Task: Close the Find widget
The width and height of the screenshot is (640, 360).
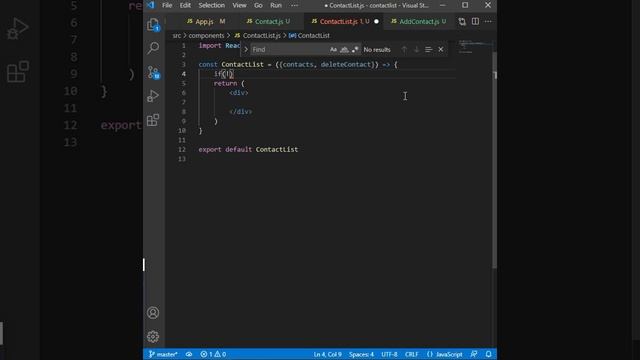Action: [441, 49]
